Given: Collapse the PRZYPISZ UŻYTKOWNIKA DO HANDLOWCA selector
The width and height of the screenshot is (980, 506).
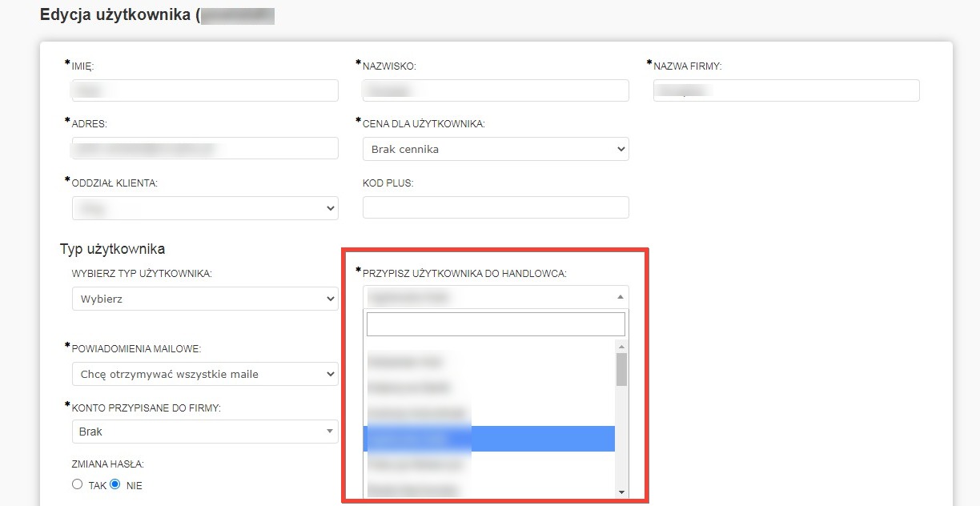Looking at the screenshot, I should [x=496, y=297].
